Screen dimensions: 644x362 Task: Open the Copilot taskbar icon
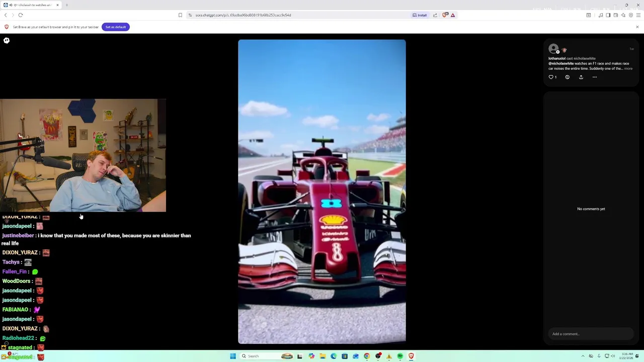311,356
